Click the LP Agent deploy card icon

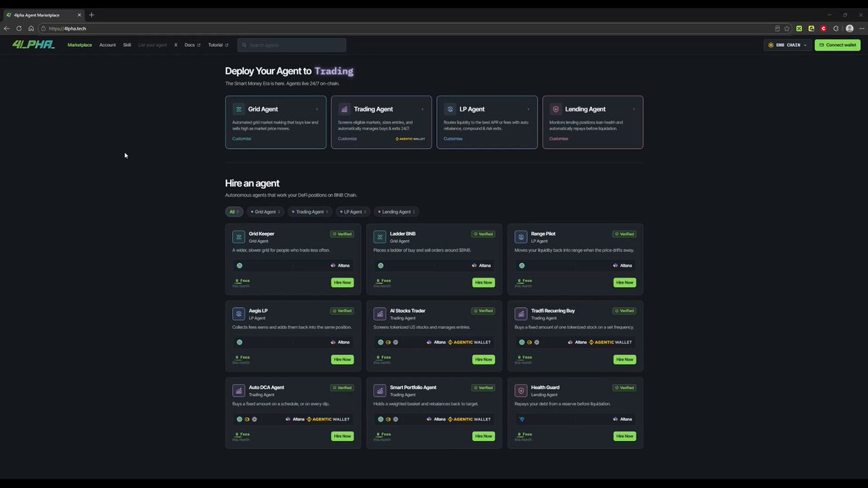(450, 109)
